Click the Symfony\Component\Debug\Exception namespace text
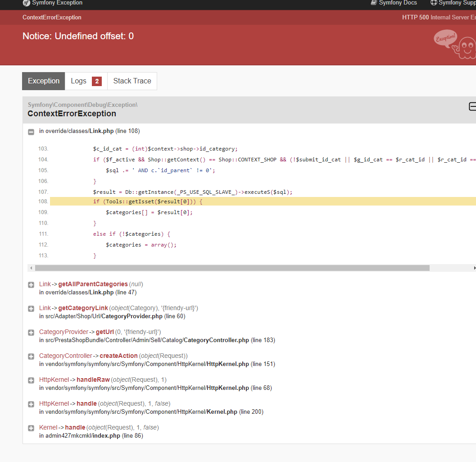The image size is (476, 462). (82, 105)
